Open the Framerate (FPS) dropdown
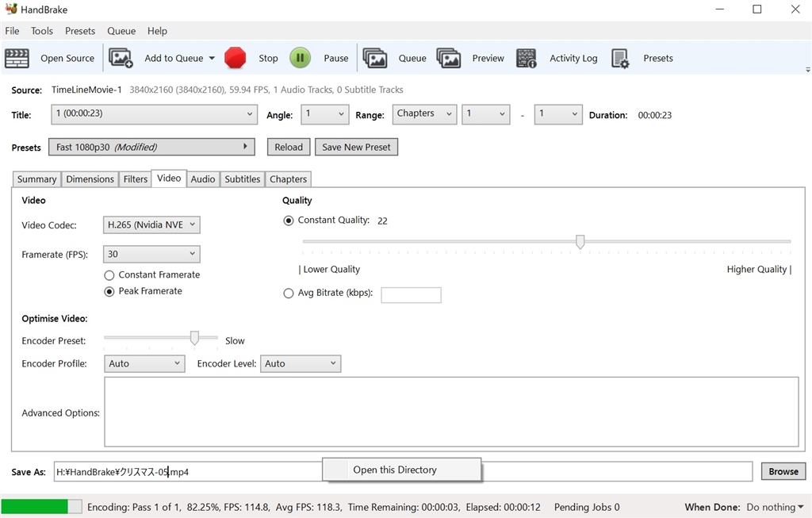812x518 pixels. pyautogui.click(x=151, y=254)
